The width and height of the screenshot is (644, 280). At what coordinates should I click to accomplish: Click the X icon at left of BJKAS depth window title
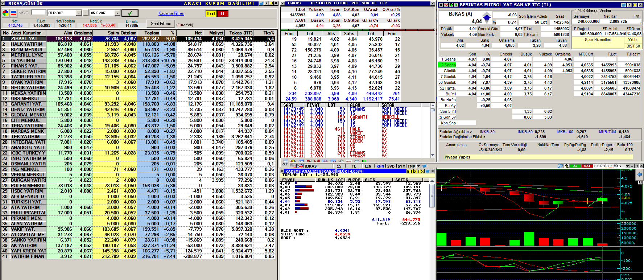point(283,3)
